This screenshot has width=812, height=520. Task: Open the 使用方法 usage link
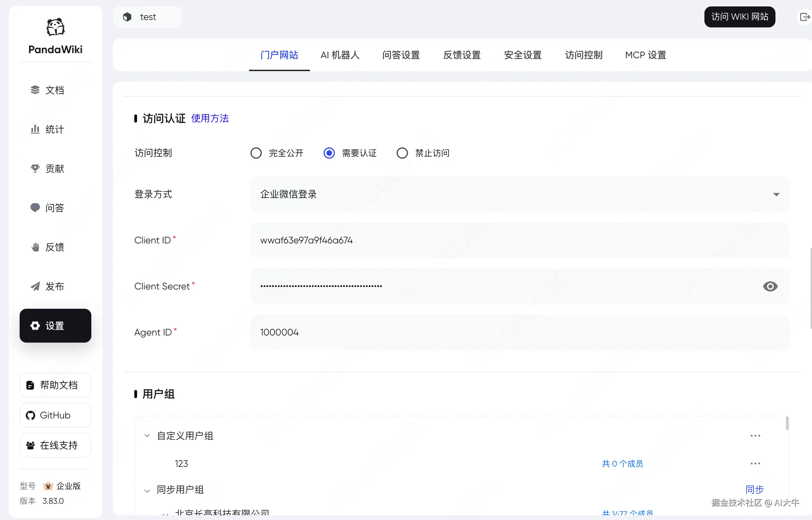click(x=210, y=118)
